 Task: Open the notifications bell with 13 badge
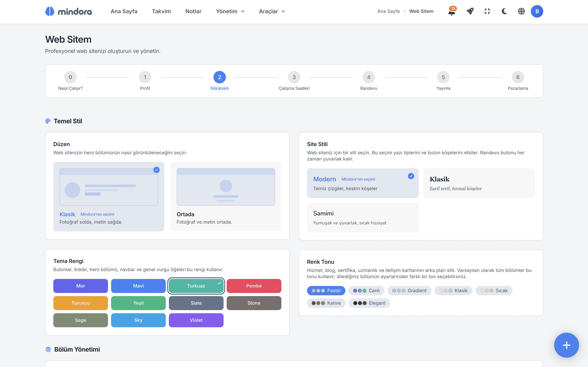[452, 11]
